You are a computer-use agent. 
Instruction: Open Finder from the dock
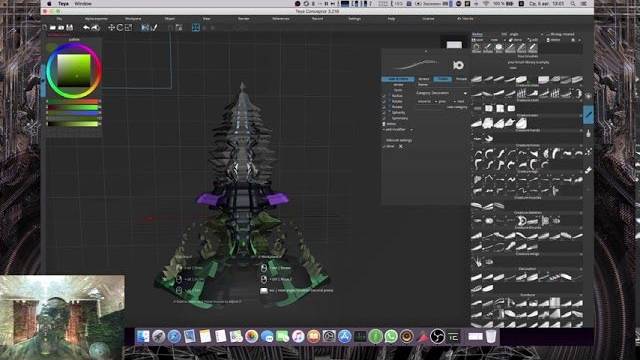(x=143, y=336)
